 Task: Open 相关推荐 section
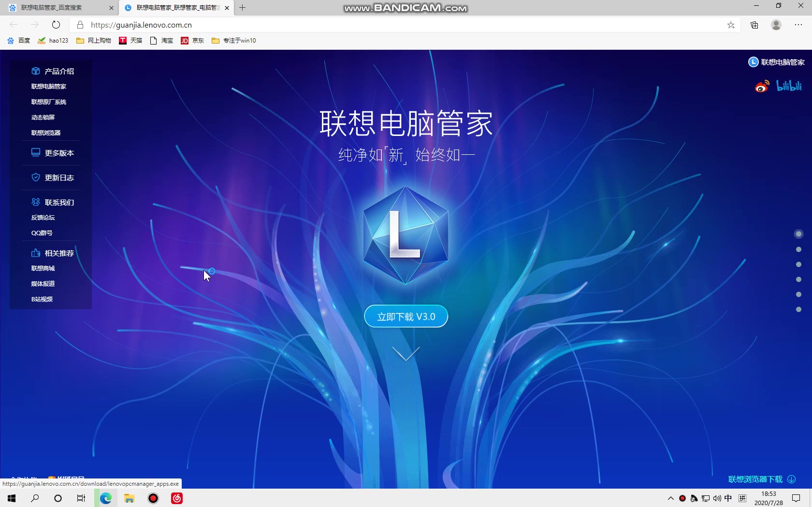point(52,253)
